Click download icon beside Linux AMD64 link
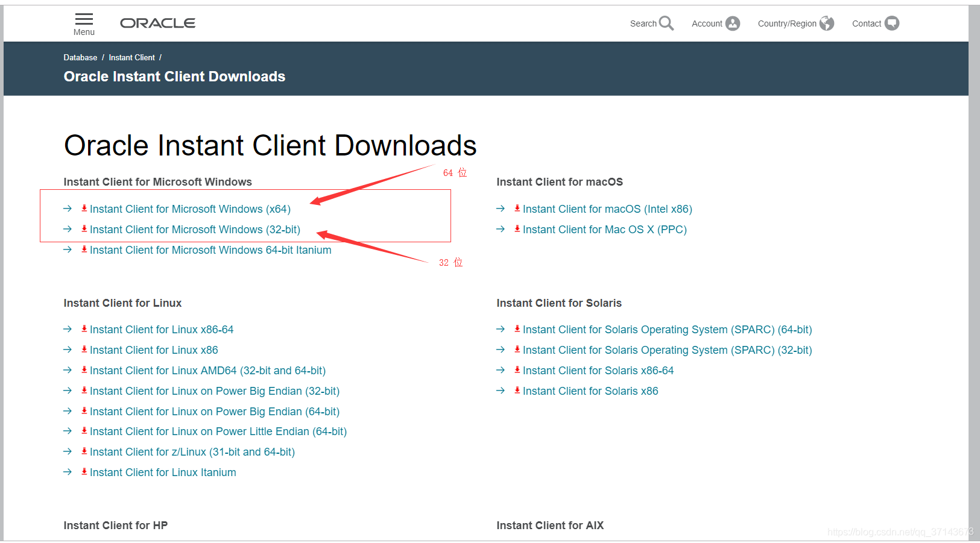The image size is (980, 543). coord(84,370)
